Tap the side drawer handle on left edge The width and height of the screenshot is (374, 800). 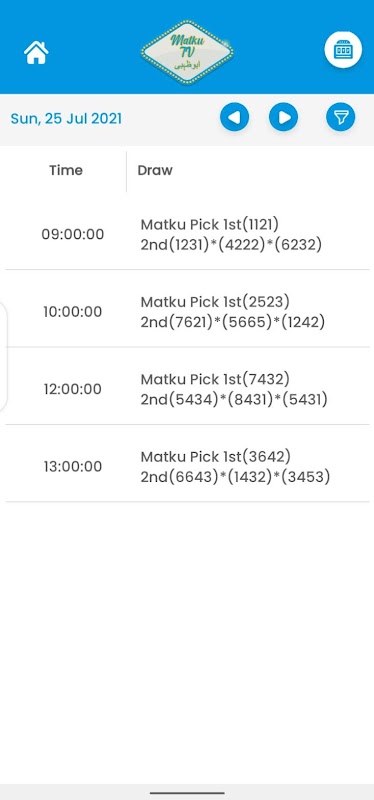point(3,357)
